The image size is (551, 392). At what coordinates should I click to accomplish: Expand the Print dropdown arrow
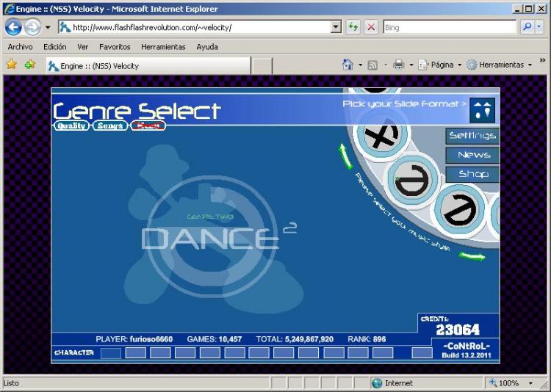click(x=411, y=65)
